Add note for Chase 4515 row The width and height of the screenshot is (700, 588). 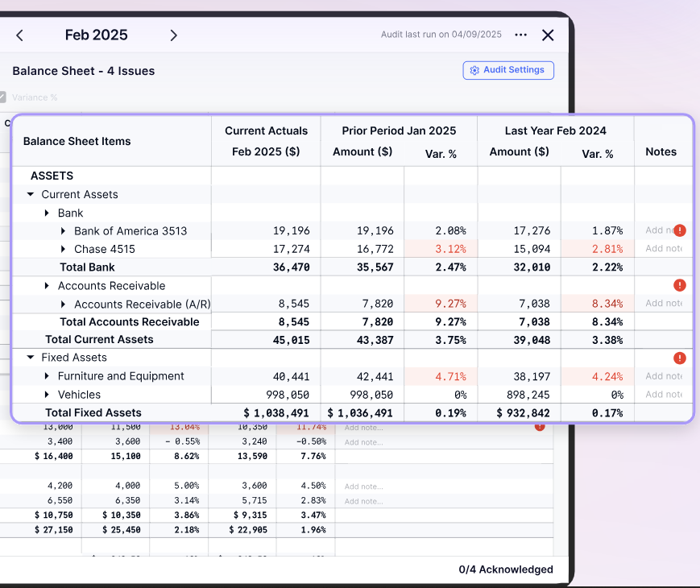pos(663,249)
